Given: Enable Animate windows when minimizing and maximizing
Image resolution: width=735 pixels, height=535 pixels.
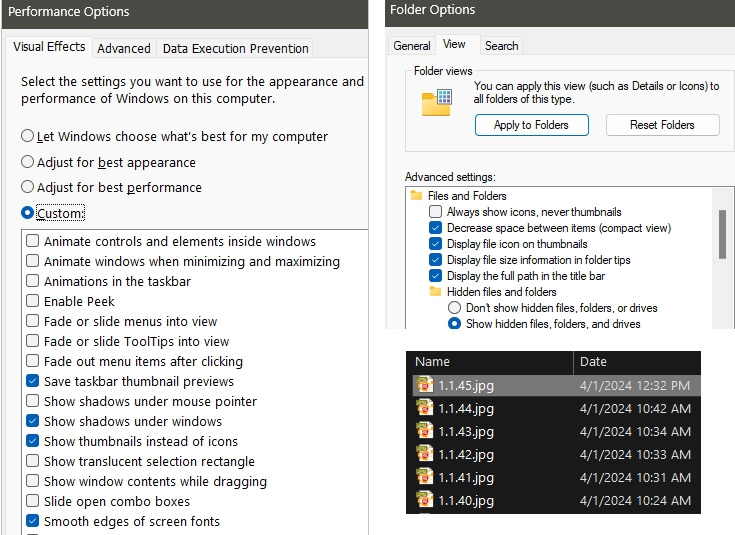Looking at the screenshot, I should click(32, 261).
